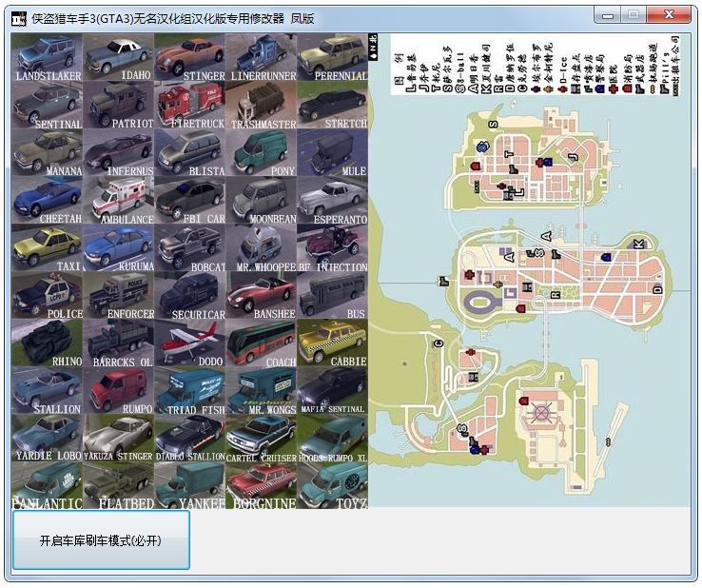Choose the Dodo airplane icon
Viewport: 702px width, 588px height.
click(x=189, y=343)
